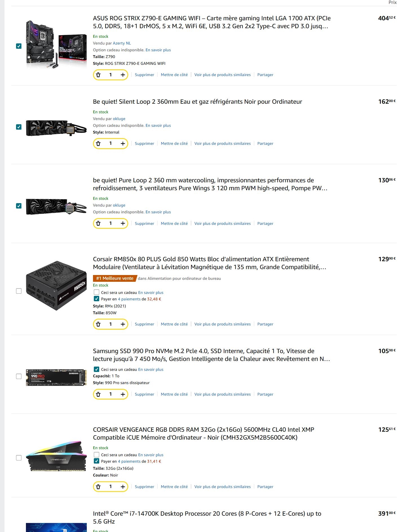View similar products for Corsair Vengeance RAM

pos(222,487)
